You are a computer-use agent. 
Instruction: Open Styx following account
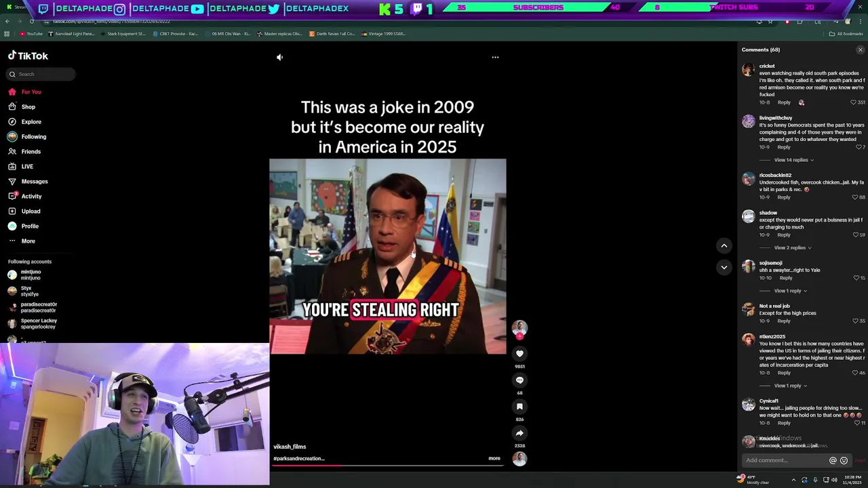[24, 291]
